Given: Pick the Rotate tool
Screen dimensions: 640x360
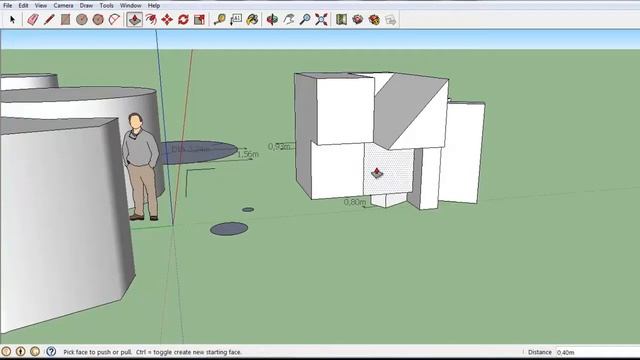Looking at the screenshot, I should coord(183,19).
